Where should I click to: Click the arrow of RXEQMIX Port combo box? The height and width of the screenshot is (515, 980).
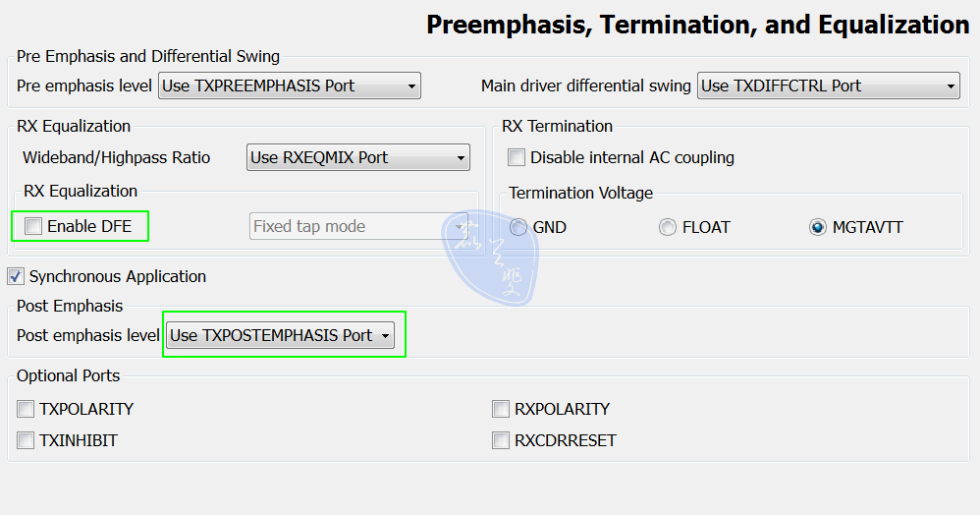pos(461,158)
